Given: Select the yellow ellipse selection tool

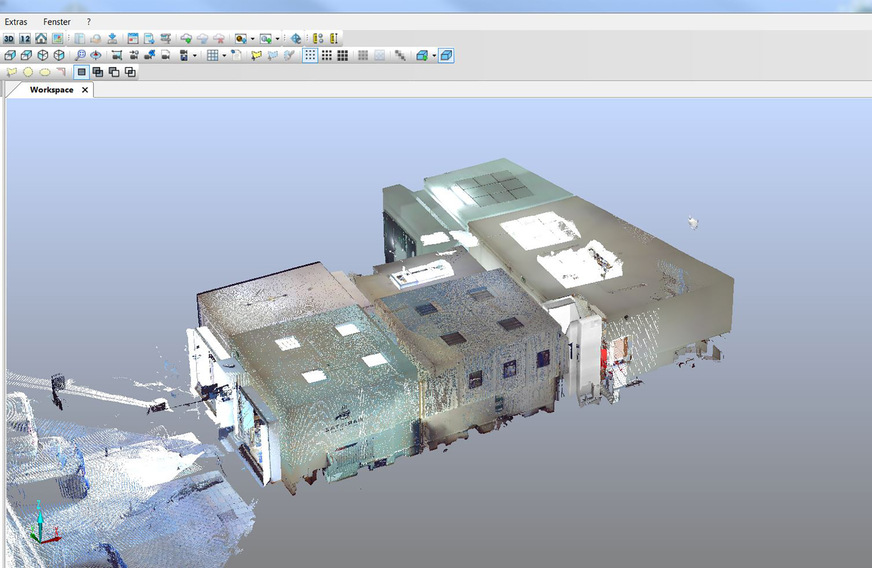Looking at the screenshot, I should (x=44, y=72).
